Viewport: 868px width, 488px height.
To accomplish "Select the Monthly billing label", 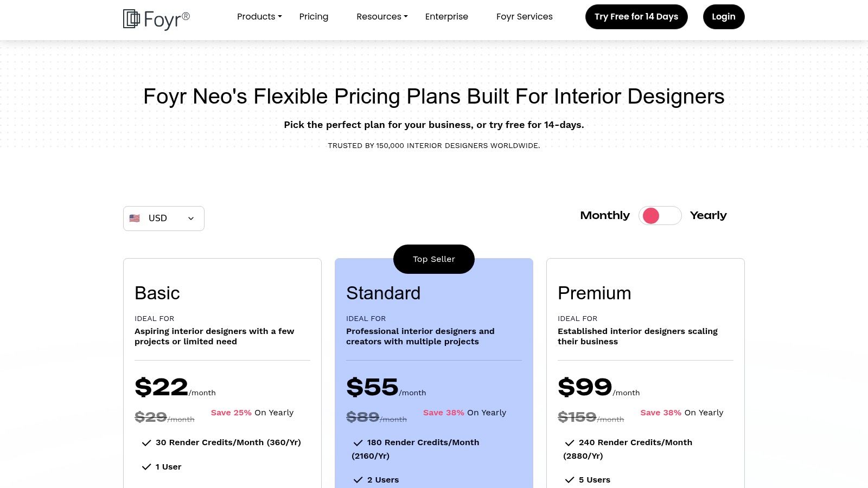I will [x=605, y=216].
